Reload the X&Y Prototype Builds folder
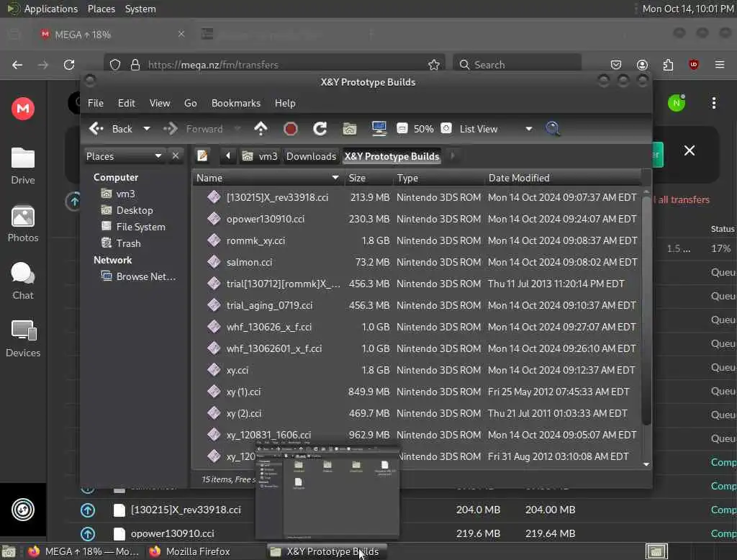This screenshot has height=560, width=737. tap(320, 128)
